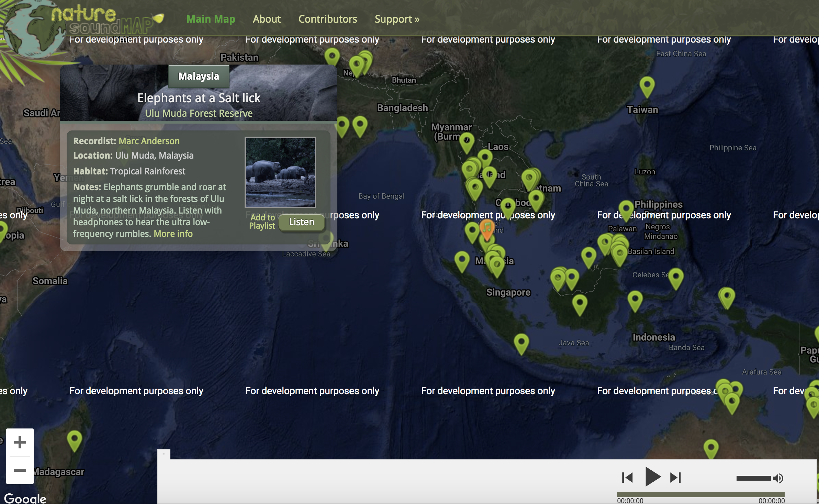
Task: Open the More info link
Action: [173, 234]
